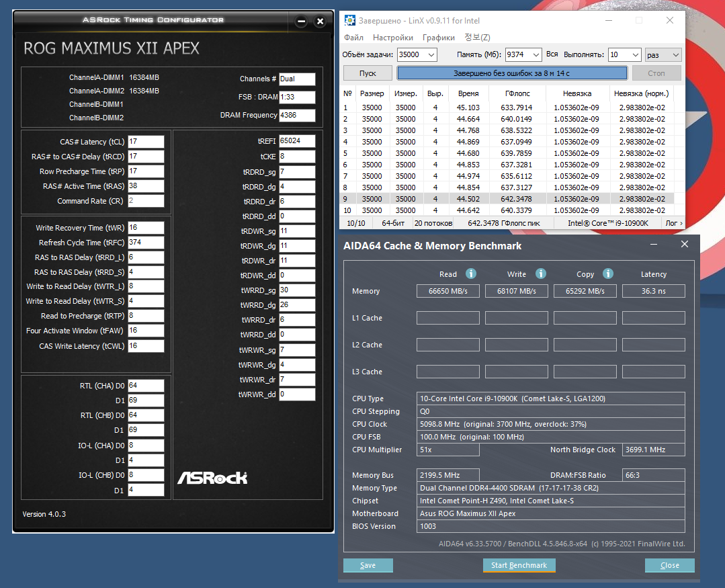Image resolution: width=725 pixels, height=588 pixels.
Task: Minimize the AIDA64 benchmark window
Action: 654,244
